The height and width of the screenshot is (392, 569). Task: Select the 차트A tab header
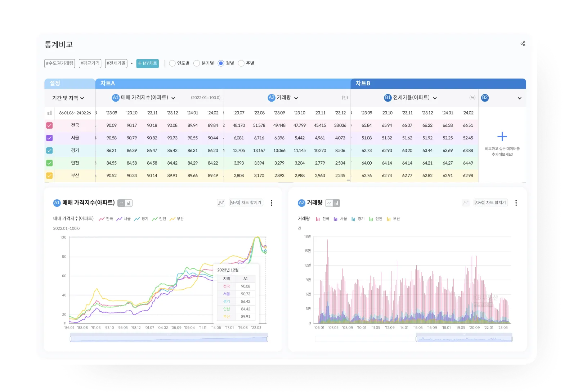pyautogui.click(x=107, y=83)
